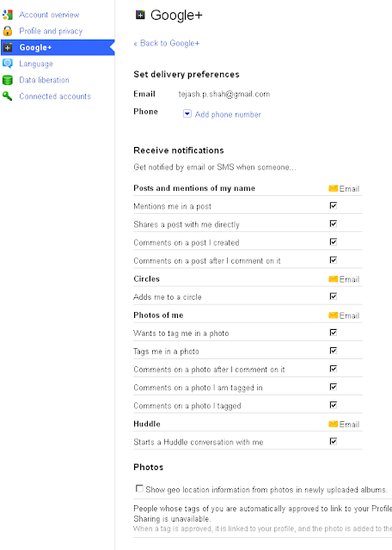392x550 pixels.
Task: Go back to Google+ link
Action: pos(167,43)
